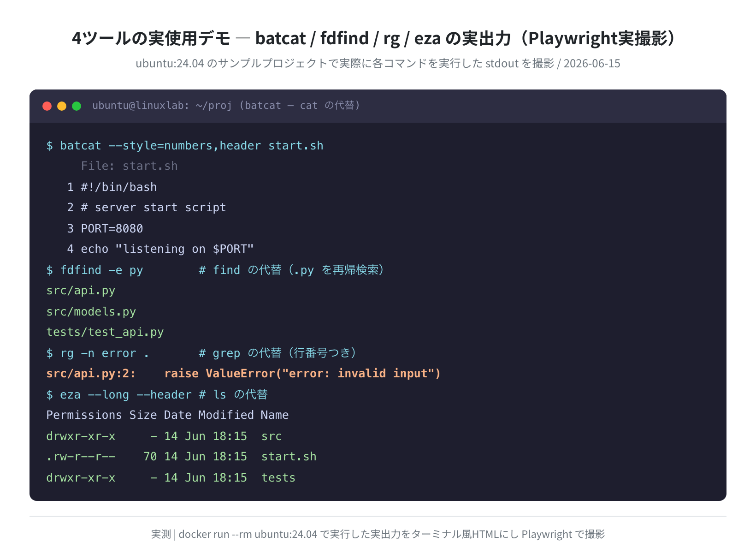Click the comment '# ls の代替'
Image resolution: width=756 pixels, height=560 pixels.
tap(233, 395)
